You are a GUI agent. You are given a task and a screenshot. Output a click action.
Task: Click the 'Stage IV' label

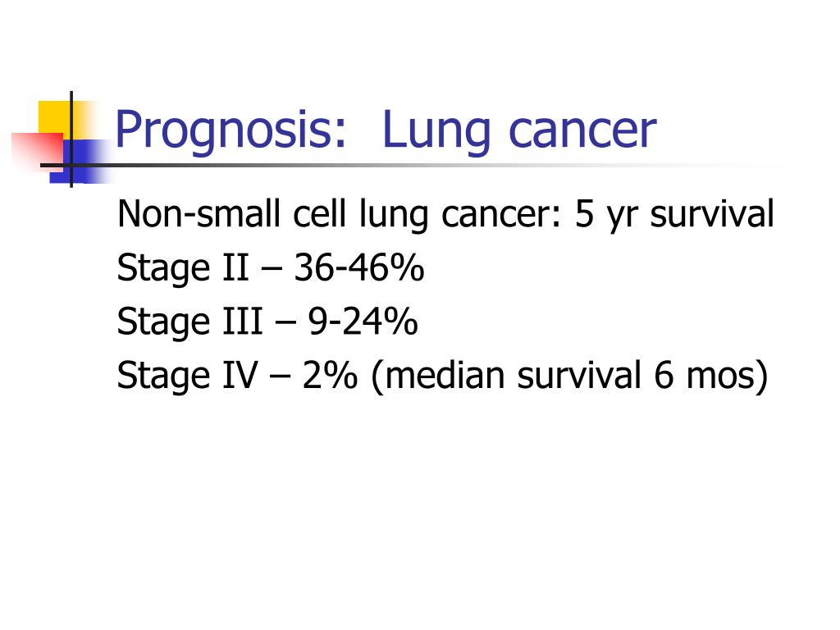coord(188,374)
